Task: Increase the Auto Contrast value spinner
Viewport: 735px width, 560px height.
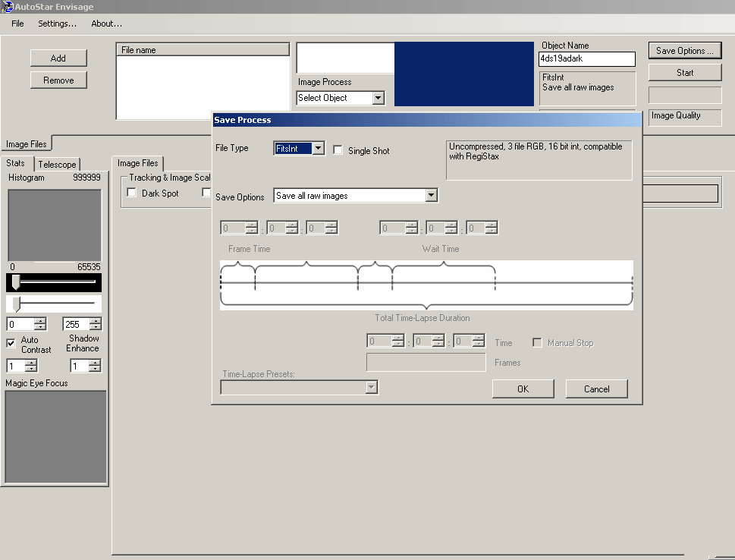Action: tap(31, 363)
